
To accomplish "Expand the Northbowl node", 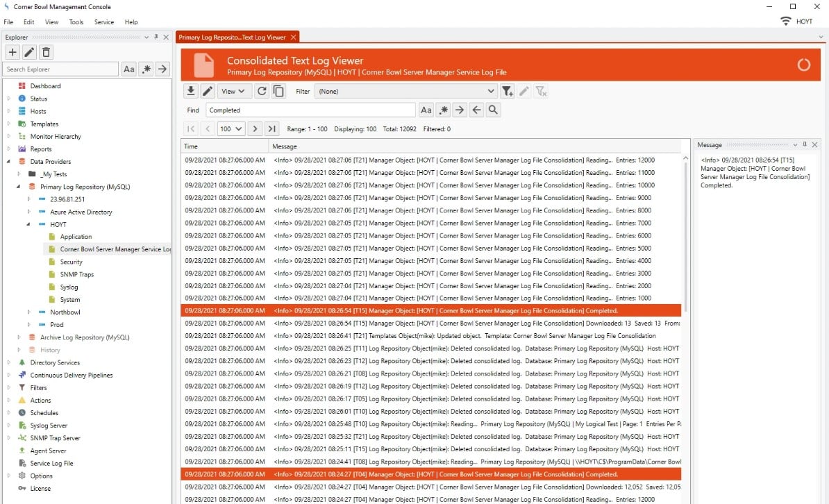I will 28,312.
